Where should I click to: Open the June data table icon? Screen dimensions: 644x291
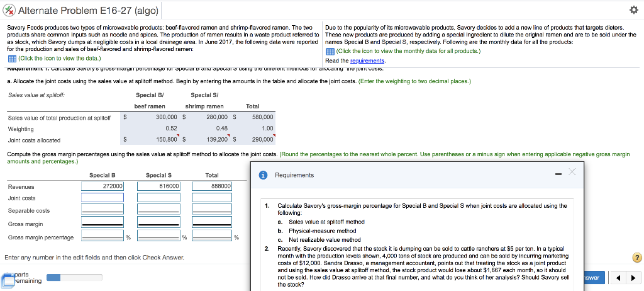[12, 58]
